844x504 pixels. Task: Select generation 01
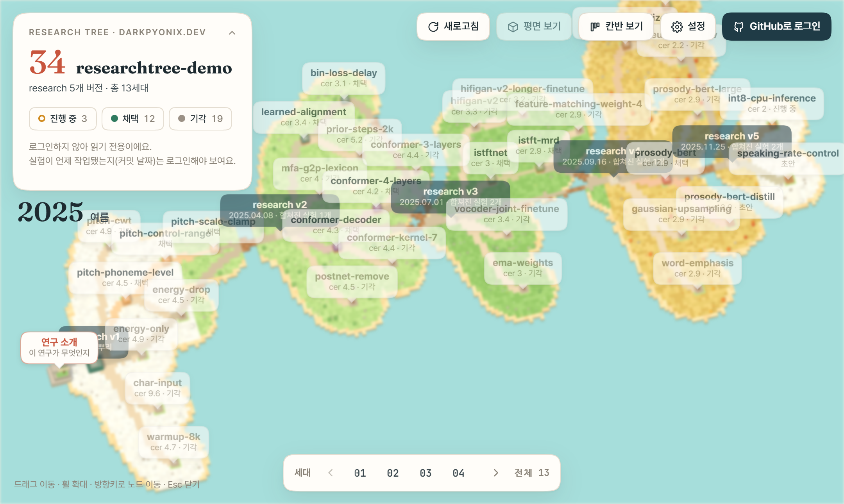coord(360,473)
